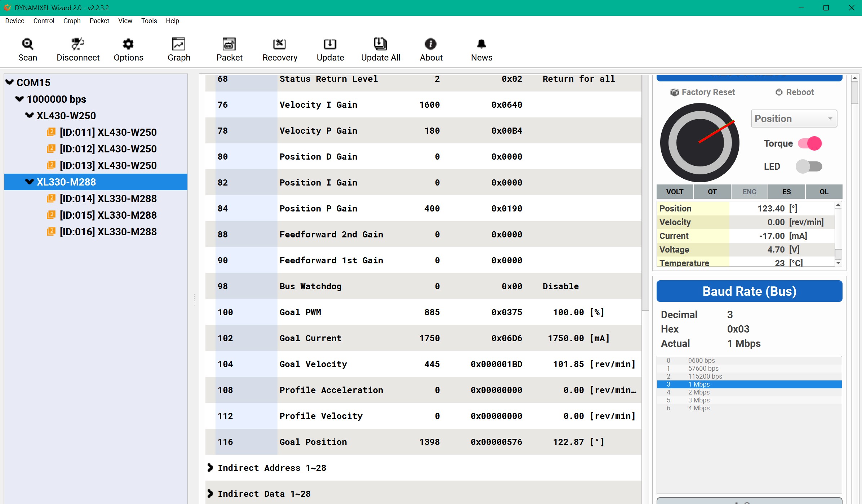Launch firmware Recovery icon
Viewport: 862px width, 504px height.
click(x=280, y=44)
